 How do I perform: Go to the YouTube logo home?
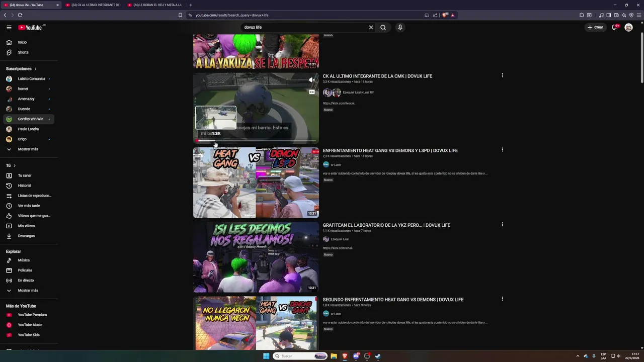click(x=30, y=27)
